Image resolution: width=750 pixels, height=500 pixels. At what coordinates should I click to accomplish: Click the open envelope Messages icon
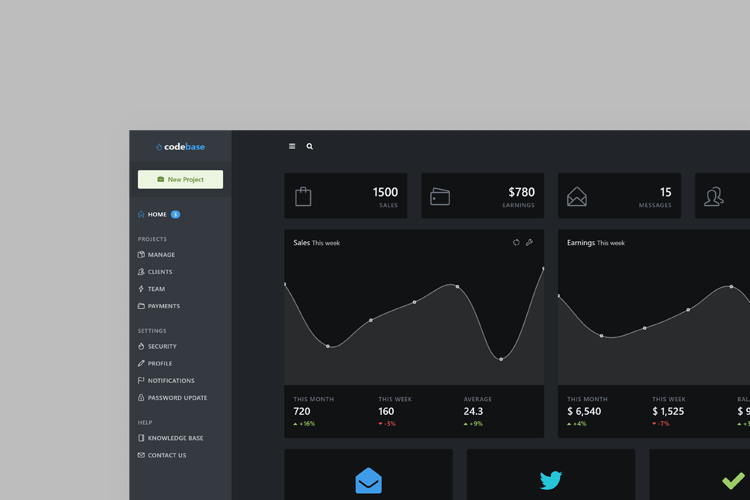pos(577,197)
